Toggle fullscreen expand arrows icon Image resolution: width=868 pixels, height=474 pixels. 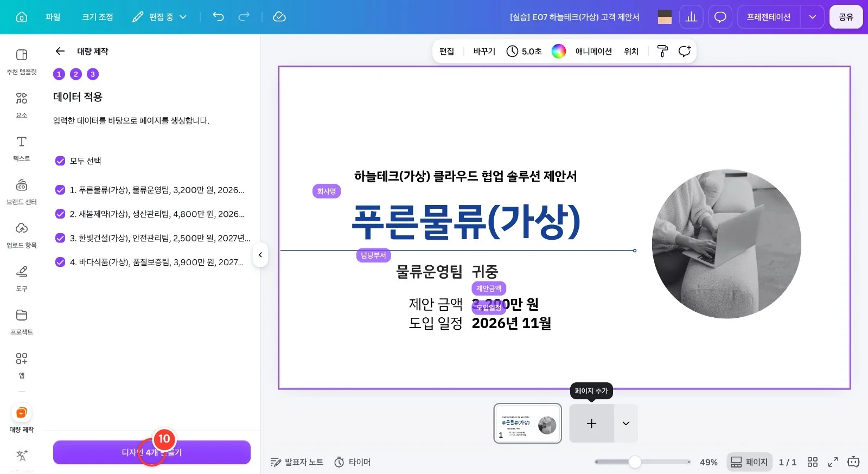pos(833,462)
